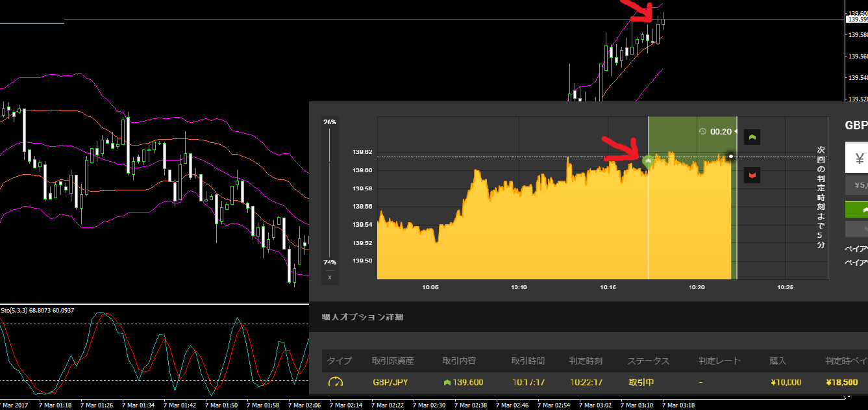868x410 pixels.
Task: Click the red down-arrow icon beside the chart
Action: point(752,175)
